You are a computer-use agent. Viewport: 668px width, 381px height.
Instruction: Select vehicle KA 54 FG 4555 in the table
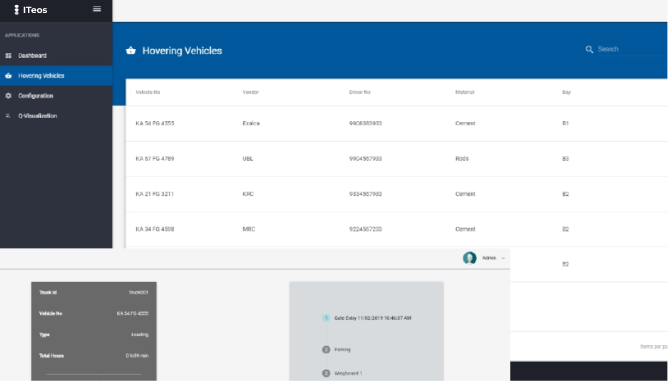point(155,123)
